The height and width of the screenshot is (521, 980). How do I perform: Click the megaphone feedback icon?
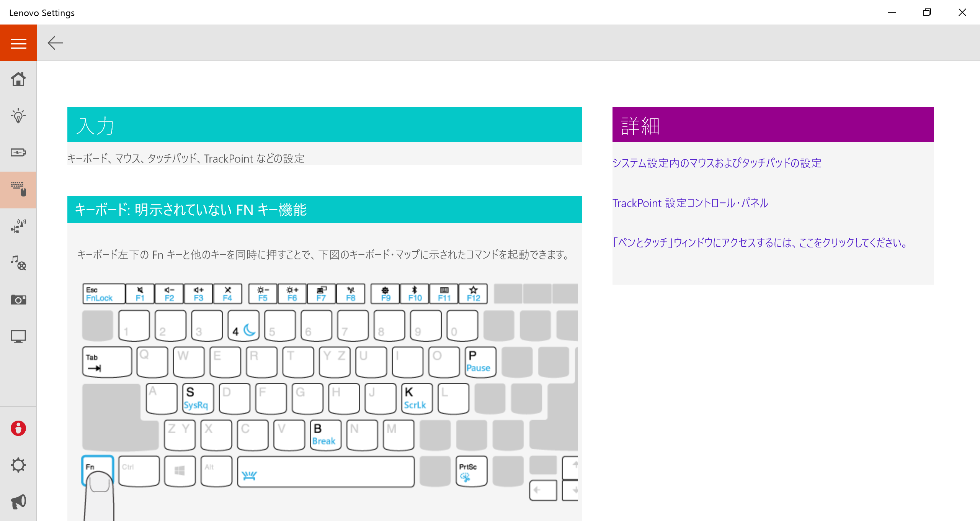pos(18,501)
